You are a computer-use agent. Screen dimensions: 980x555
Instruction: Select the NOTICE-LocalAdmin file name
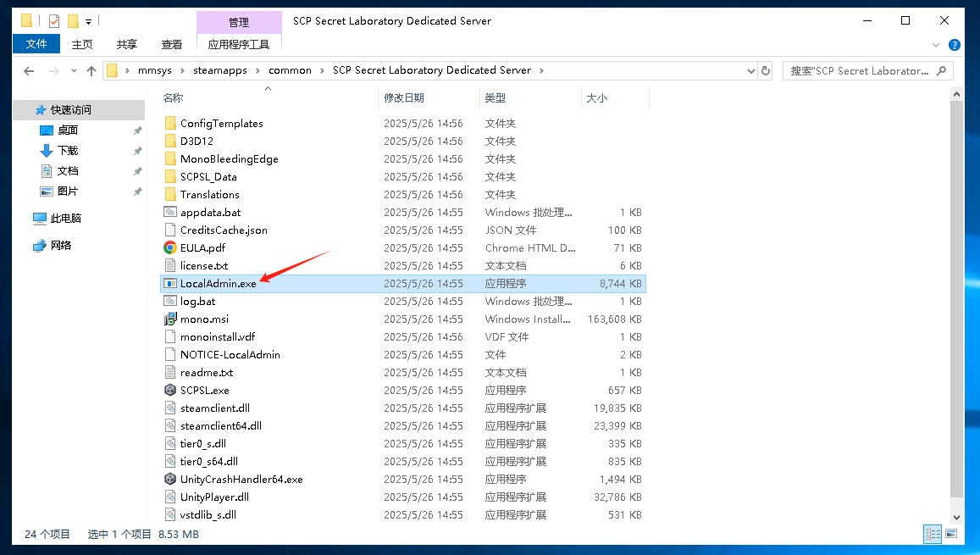[230, 354]
